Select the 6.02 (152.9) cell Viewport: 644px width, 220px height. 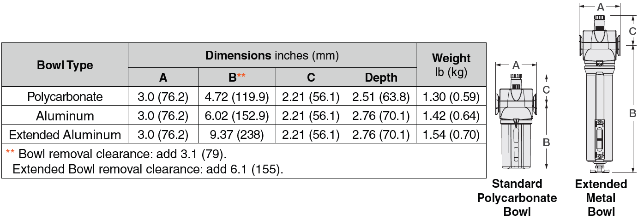[236, 116]
